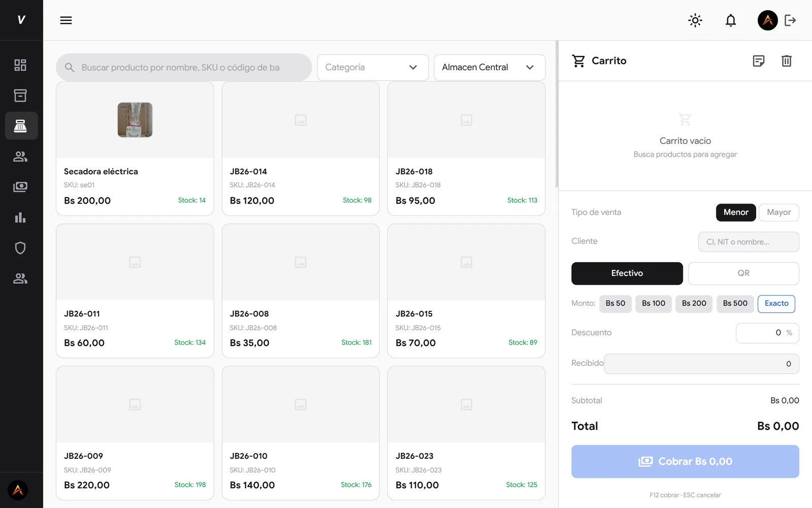
Task: Click the cart notes icon
Action: (x=759, y=61)
